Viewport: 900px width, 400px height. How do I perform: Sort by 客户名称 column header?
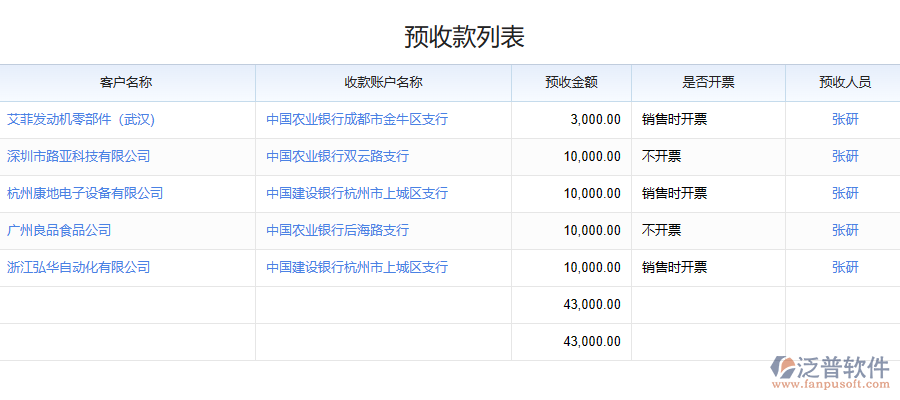pos(126,83)
